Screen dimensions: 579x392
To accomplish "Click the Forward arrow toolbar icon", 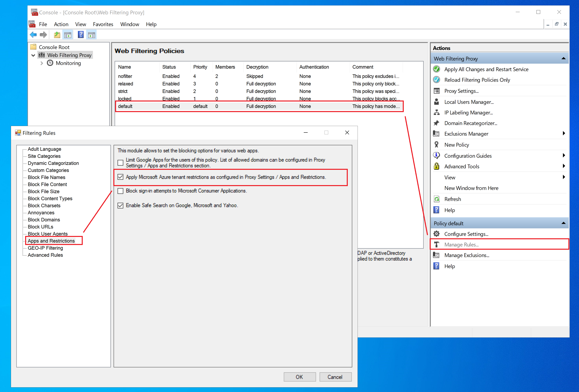I will 43,35.
